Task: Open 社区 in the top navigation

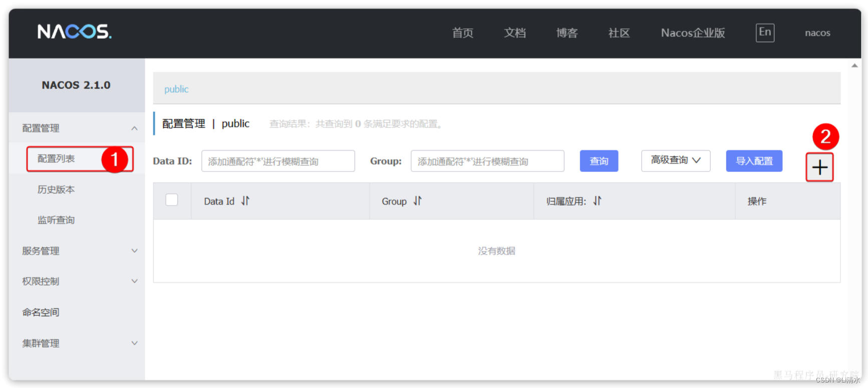Action: click(619, 33)
